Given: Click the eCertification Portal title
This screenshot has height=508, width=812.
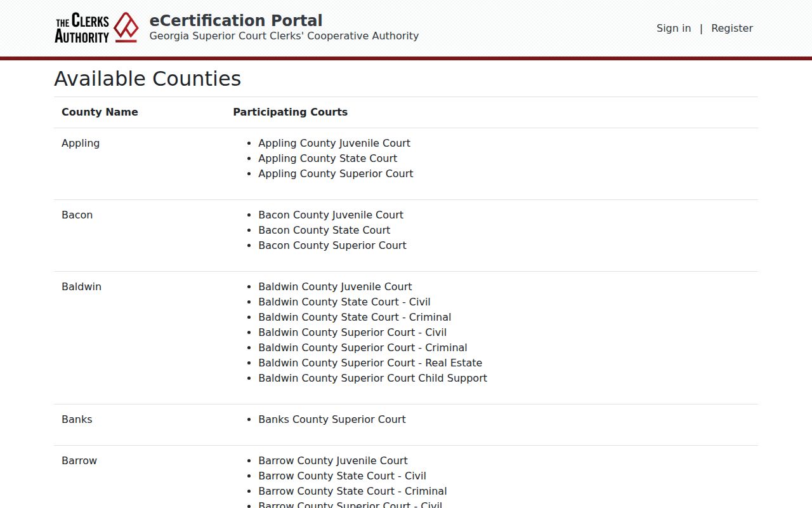Looking at the screenshot, I should tap(236, 20).
